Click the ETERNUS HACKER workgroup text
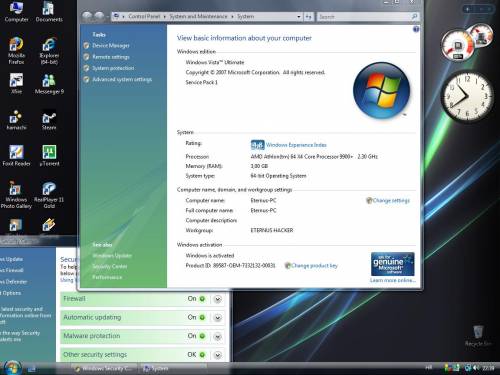 tap(272, 230)
